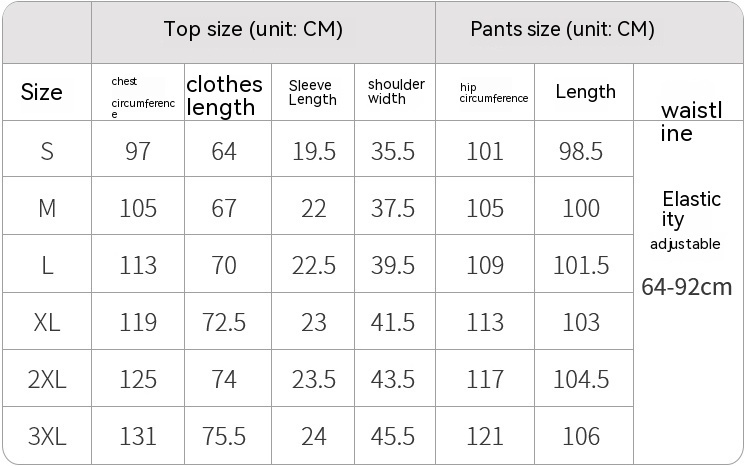744x466 pixels.
Task: Select the "Size" column header cell
Action: click(x=42, y=93)
